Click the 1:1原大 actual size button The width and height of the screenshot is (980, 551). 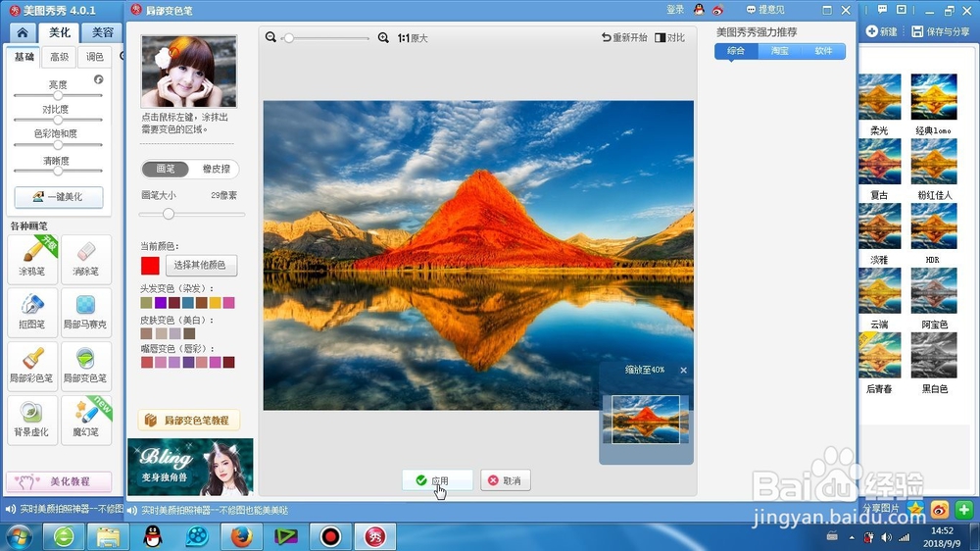(413, 38)
